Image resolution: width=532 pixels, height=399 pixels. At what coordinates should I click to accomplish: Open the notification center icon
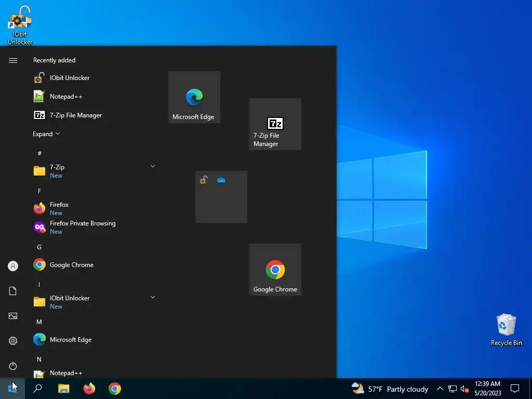(515, 389)
